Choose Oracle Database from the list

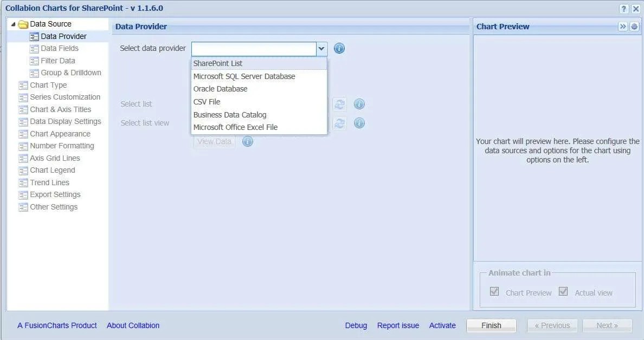point(259,89)
